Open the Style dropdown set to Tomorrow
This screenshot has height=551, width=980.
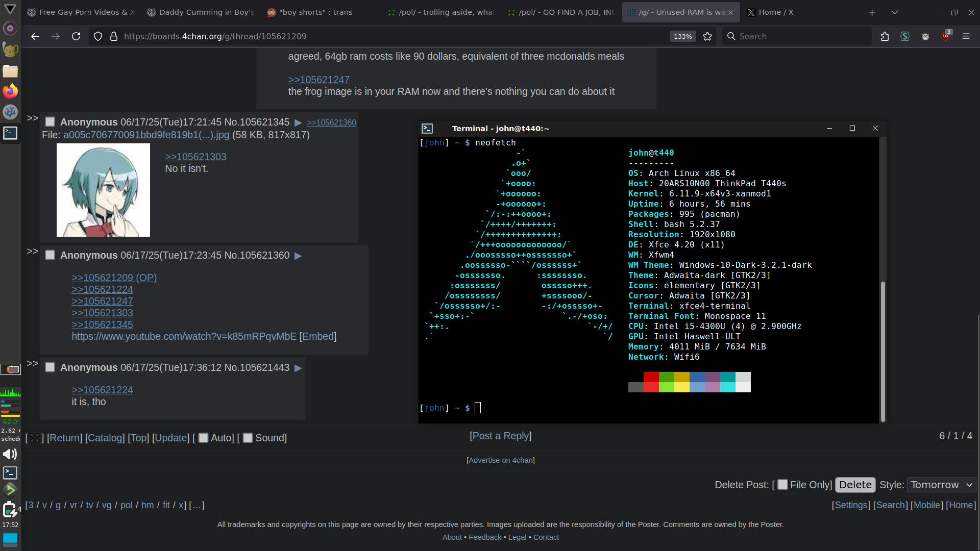941,485
